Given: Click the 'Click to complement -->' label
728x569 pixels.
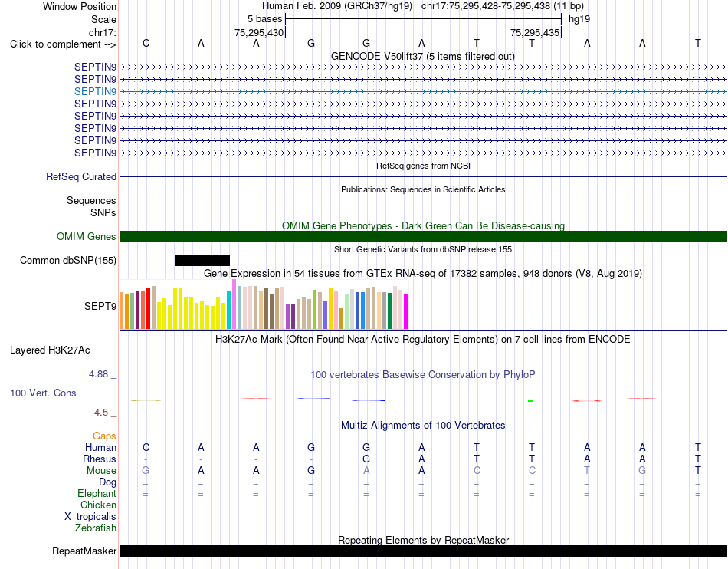Looking at the screenshot, I should click(63, 44).
